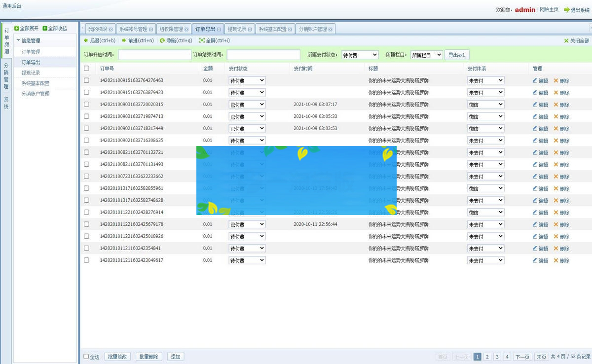Open the 所属支付状态 filter dropdown
This screenshot has height=364, width=592.
pos(360,55)
